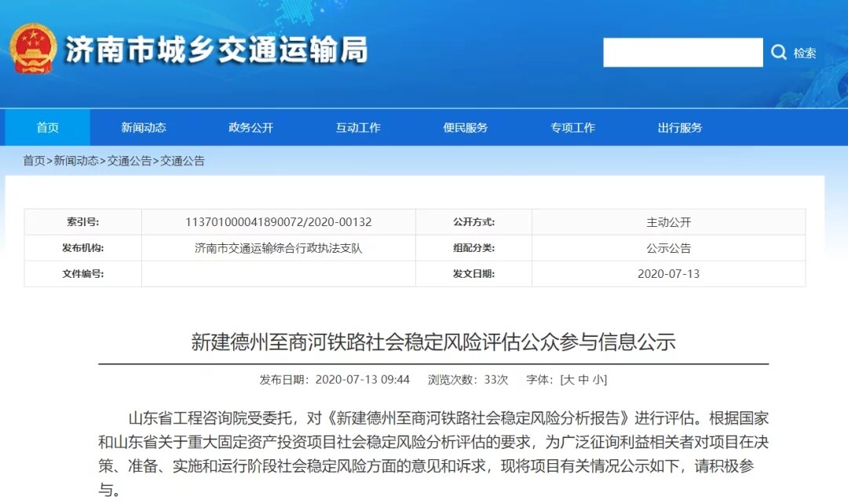Screen dimensions: 848x504
Task: Set font size to 中 (medium)
Action: pos(583,379)
